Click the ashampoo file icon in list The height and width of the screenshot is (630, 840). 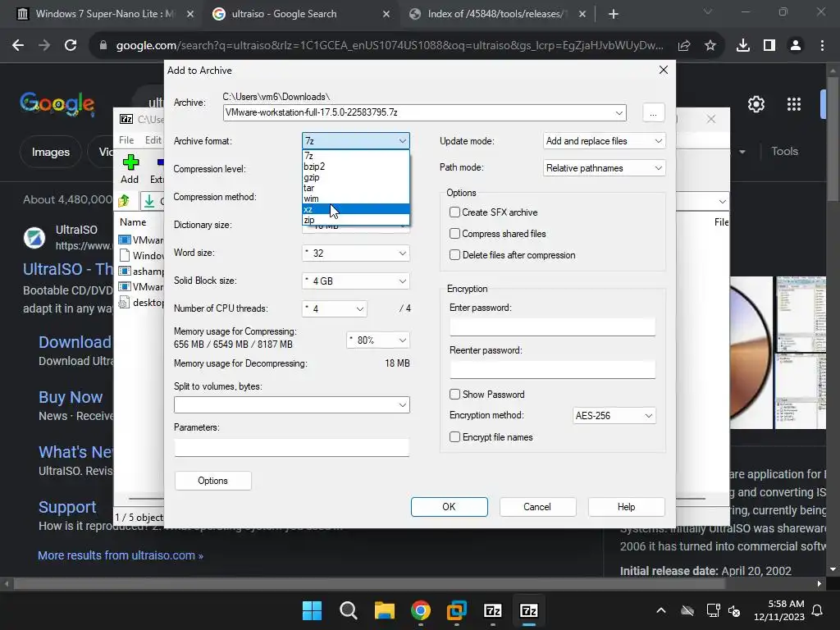pyautogui.click(x=125, y=271)
